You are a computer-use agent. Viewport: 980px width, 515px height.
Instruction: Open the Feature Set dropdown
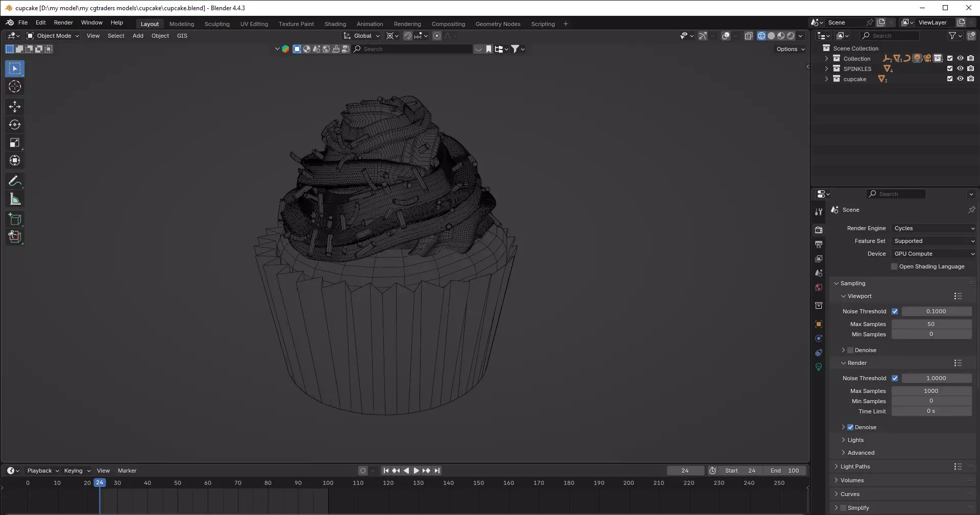click(934, 241)
